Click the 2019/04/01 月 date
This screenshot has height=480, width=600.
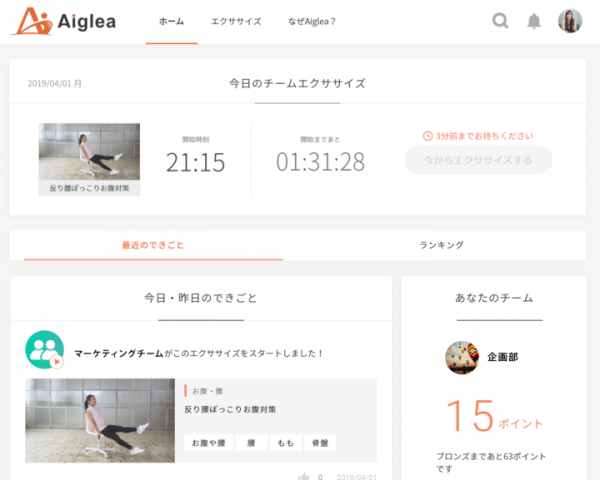[55, 83]
